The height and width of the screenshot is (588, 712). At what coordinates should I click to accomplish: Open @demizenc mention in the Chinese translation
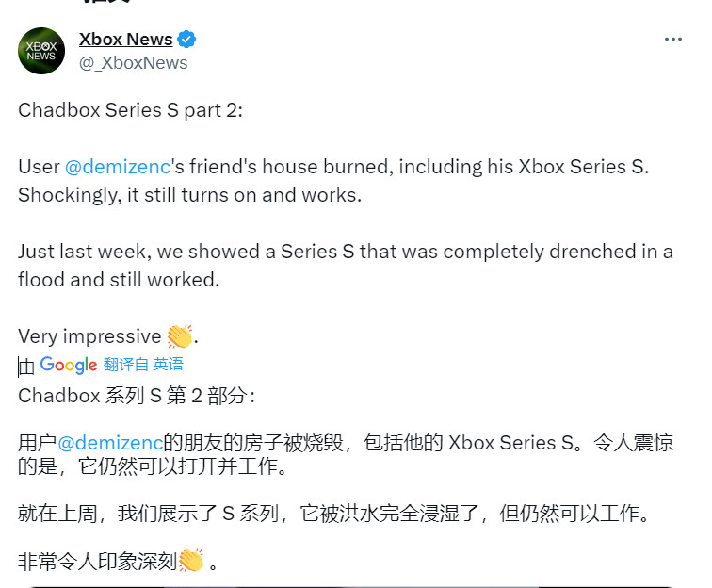coord(110,442)
